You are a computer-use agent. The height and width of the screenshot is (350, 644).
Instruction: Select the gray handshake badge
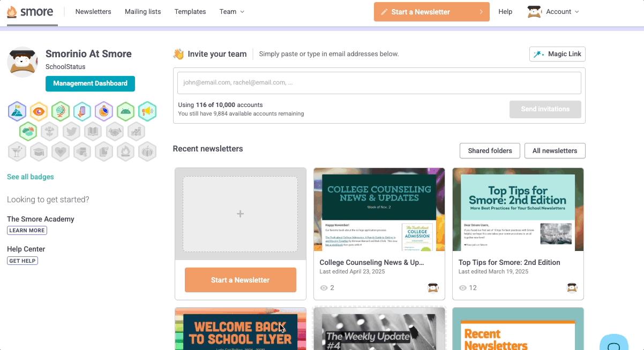[114, 132]
